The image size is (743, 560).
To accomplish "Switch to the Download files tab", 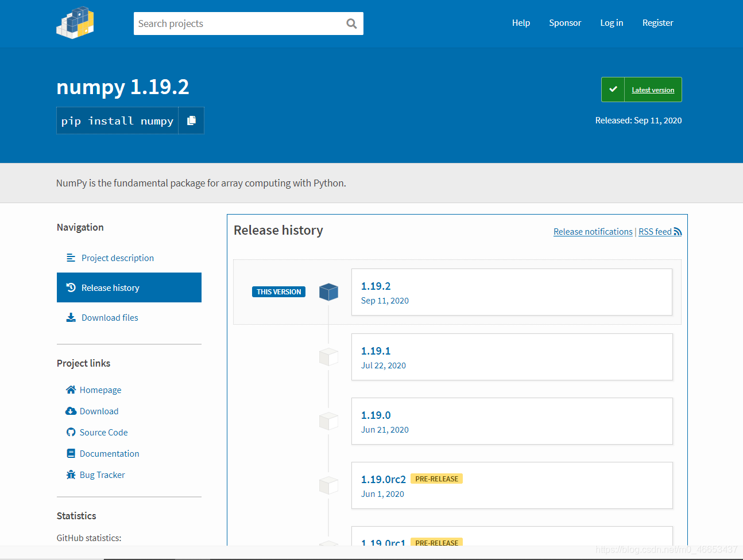I will pos(129,317).
